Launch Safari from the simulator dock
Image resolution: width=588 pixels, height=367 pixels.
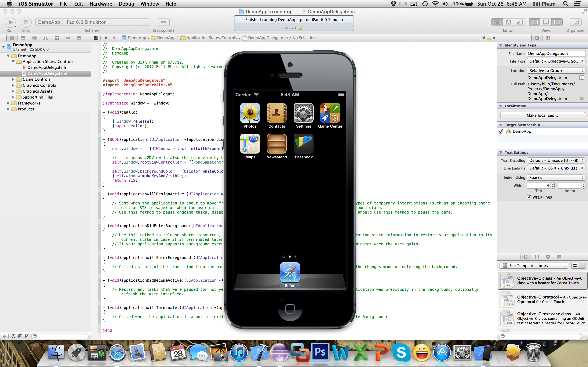click(x=290, y=272)
